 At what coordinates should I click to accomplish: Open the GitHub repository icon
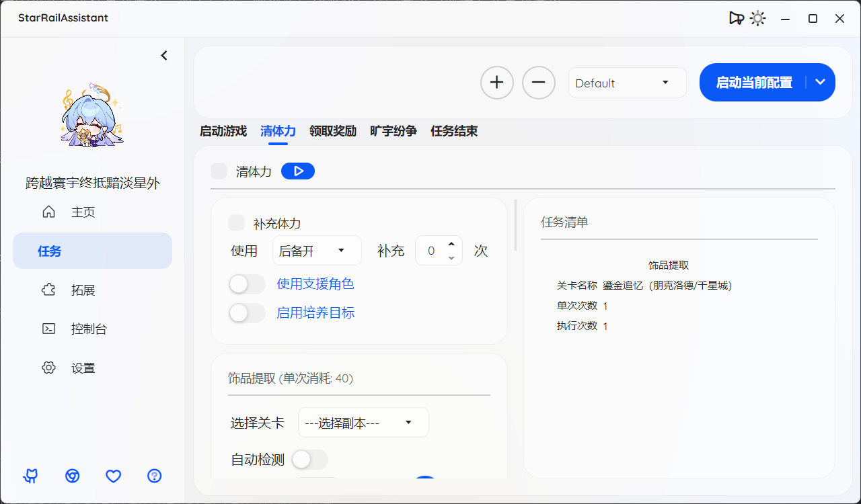(30, 476)
